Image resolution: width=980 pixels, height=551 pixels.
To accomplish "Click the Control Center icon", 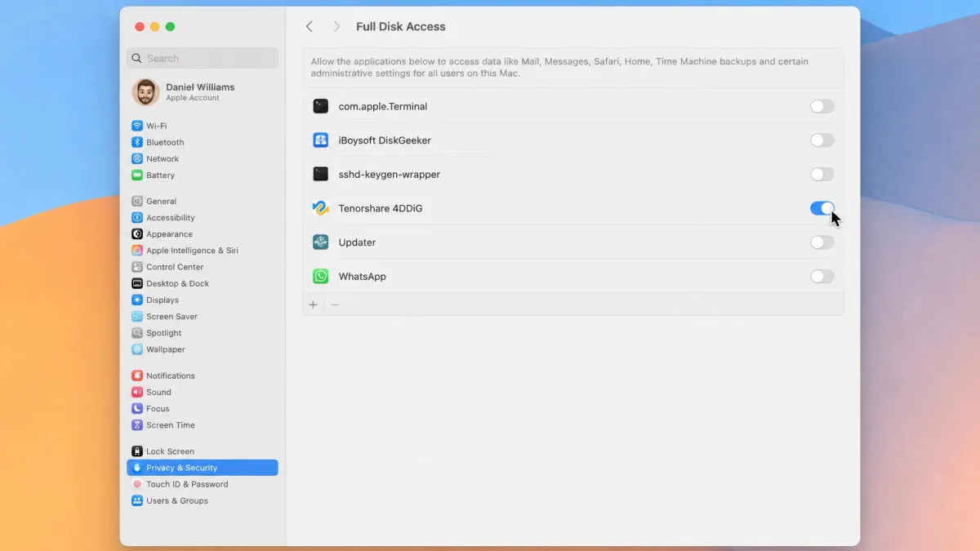I will tap(137, 267).
